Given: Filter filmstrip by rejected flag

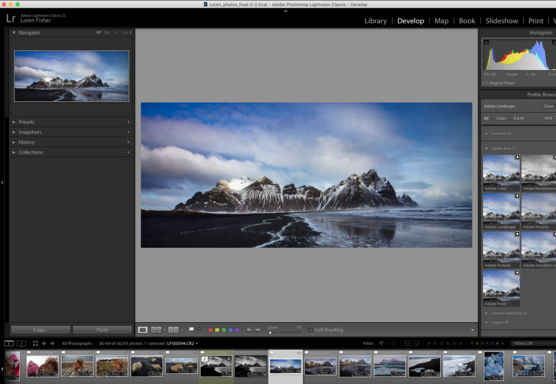Looking at the screenshot, I should point(394,343).
